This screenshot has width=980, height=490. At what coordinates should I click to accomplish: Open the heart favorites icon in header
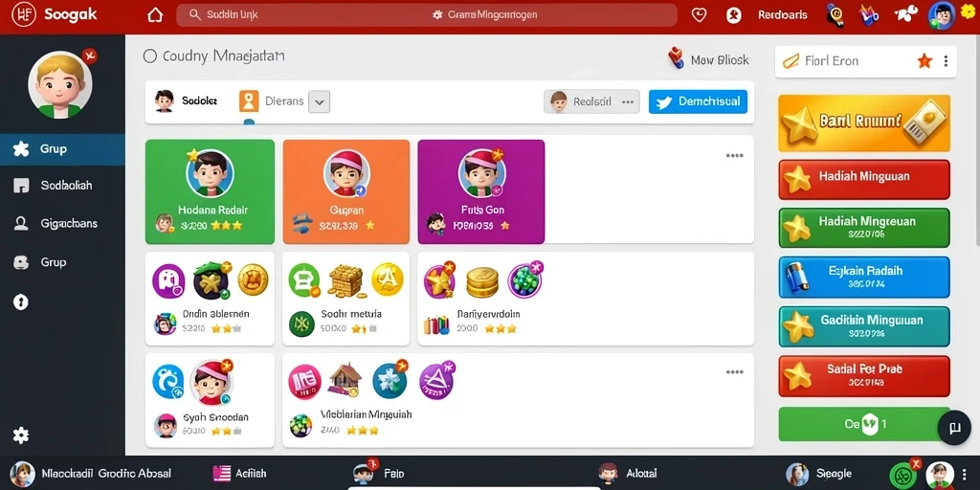699,15
